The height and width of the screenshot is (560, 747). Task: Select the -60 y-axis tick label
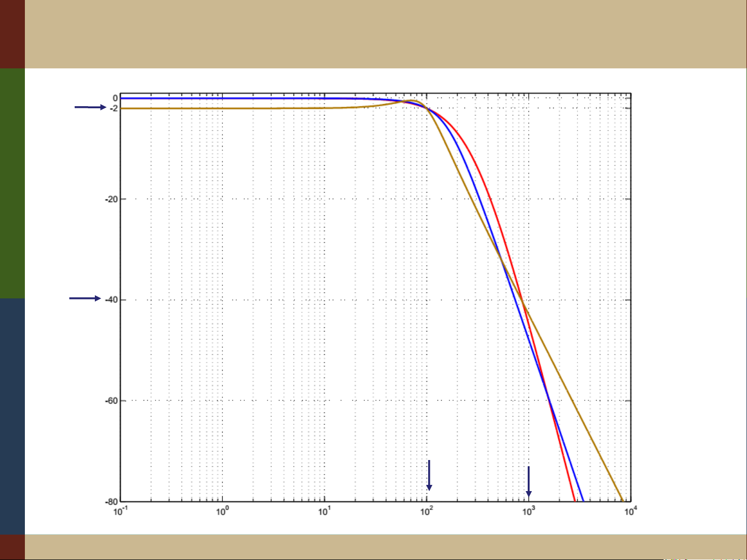click(x=111, y=401)
